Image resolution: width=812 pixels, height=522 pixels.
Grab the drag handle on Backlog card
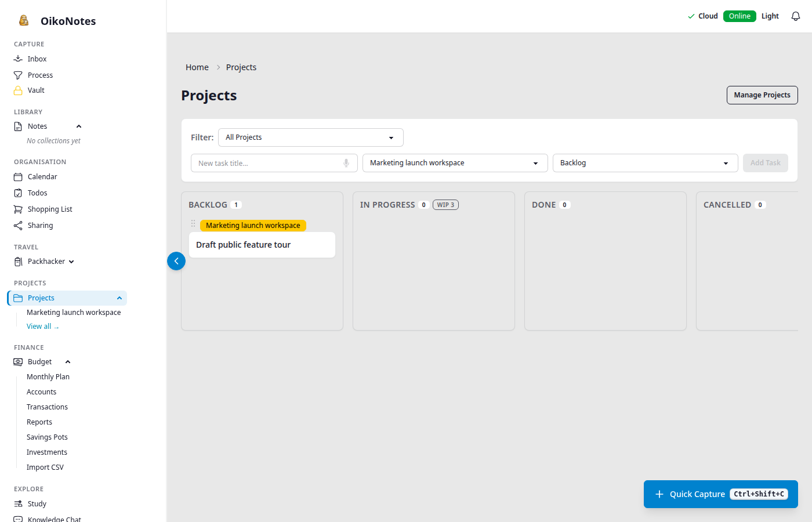point(193,223)
